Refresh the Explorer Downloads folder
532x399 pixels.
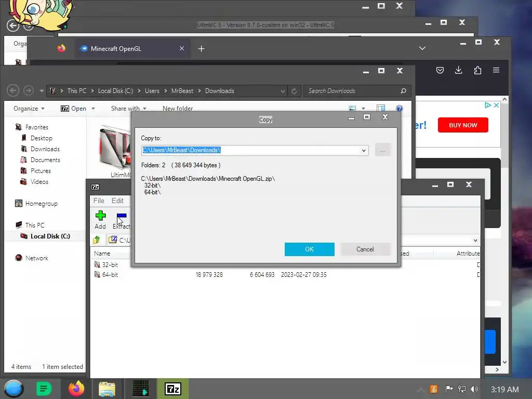294,91
